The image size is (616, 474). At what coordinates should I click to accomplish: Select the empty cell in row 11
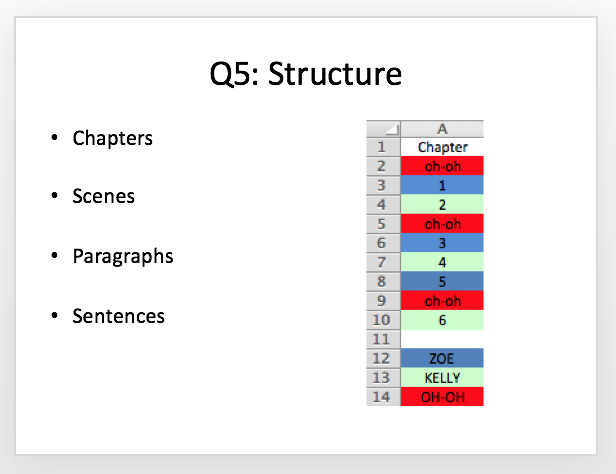click(x=442, y=339)
